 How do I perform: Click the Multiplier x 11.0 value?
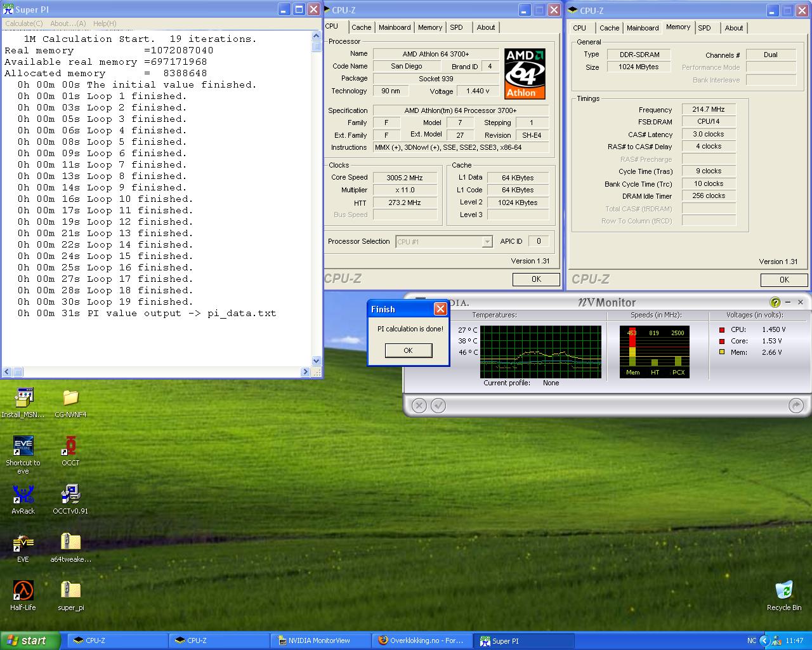(405, 190)
